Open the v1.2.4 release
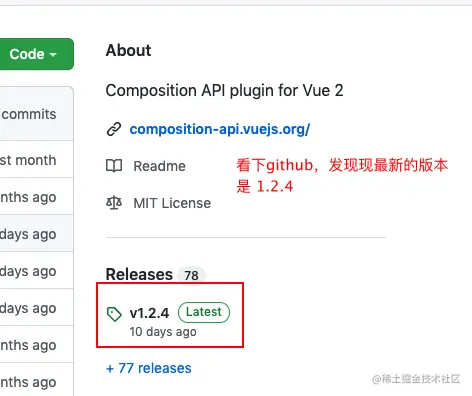472x396 pixels. (149, 313)
